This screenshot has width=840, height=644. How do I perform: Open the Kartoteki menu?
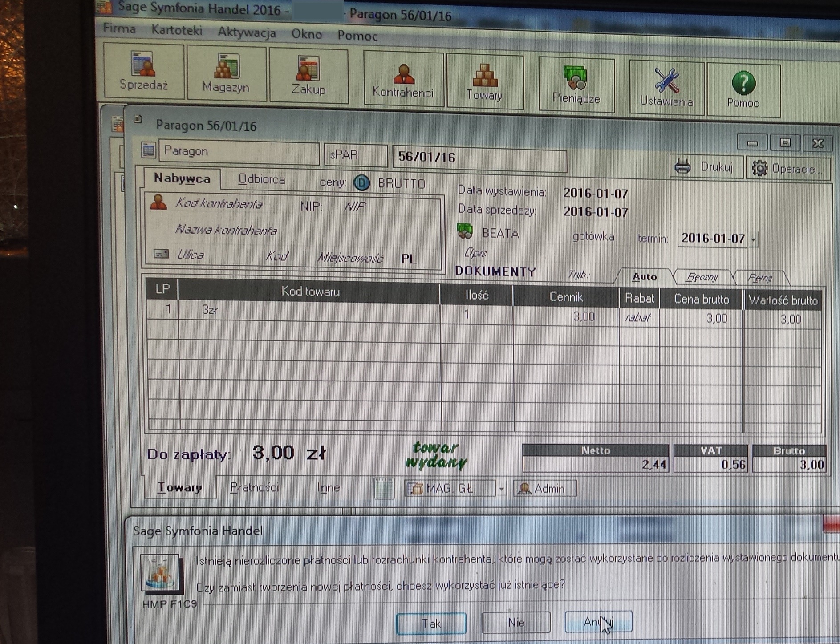(177, 30)
